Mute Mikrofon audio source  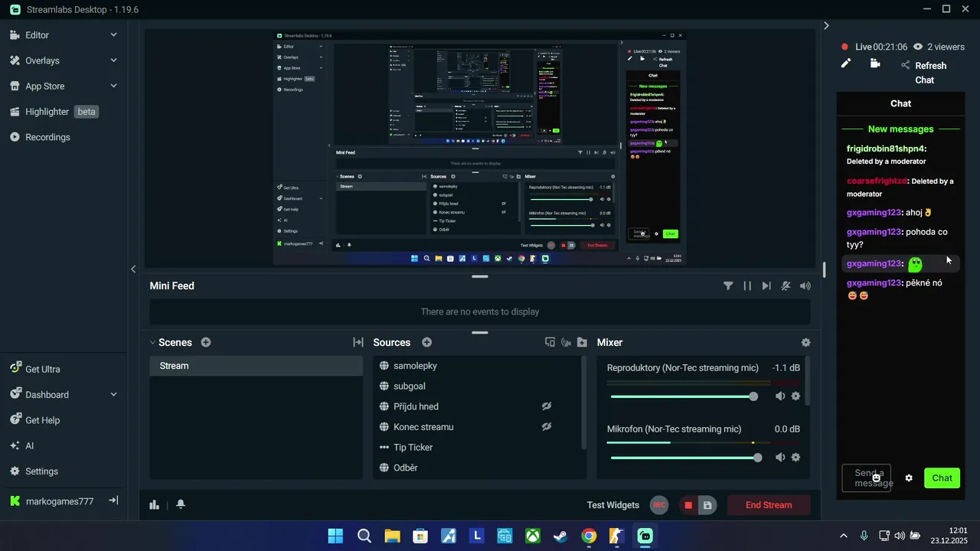pyautogui.click(x=780, y=458)
